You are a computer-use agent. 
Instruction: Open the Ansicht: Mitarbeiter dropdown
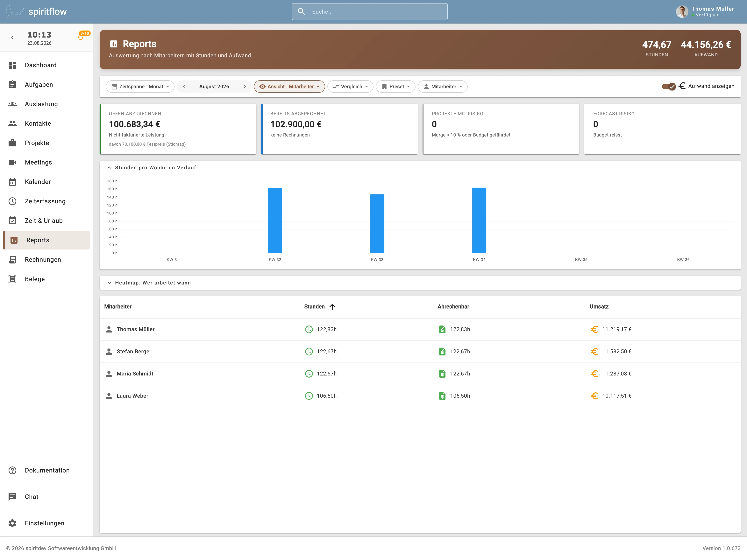[x=289, y=86]
